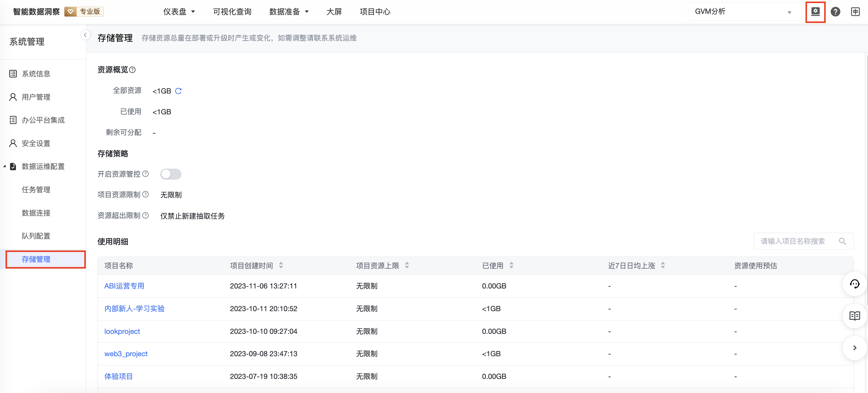Viewport: 868px width, 393px height.
Task: Click the search magnifier icon
Action: tap(842, 241)
